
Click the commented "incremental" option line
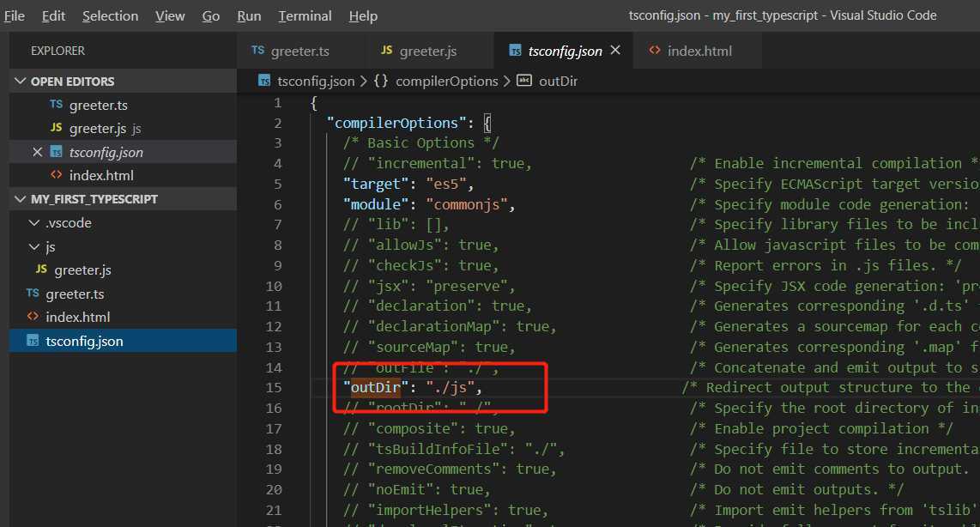coord(437,163)
